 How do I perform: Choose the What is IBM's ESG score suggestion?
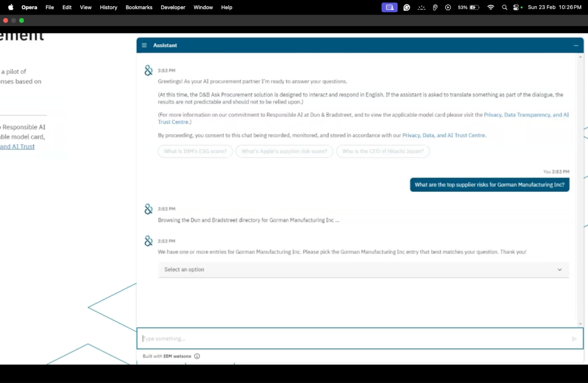[x=195, y=151]
